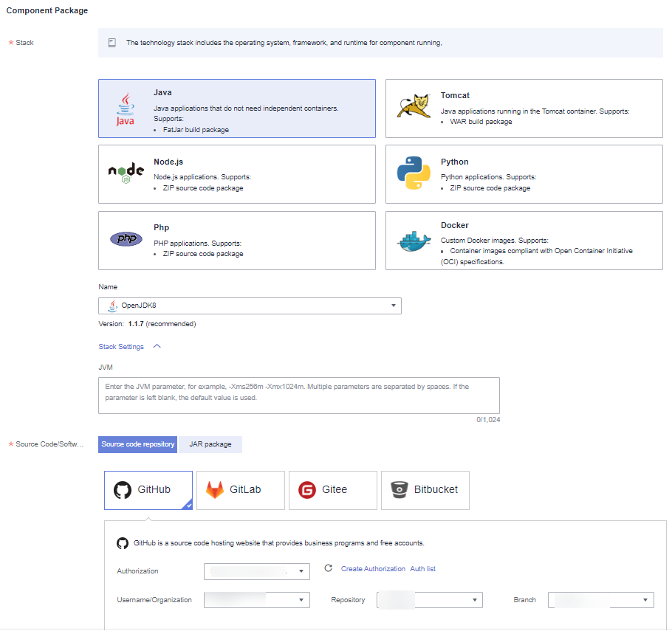Click the Java logo icon
Screen dimensions: 672x631
[x=125, y=109]
